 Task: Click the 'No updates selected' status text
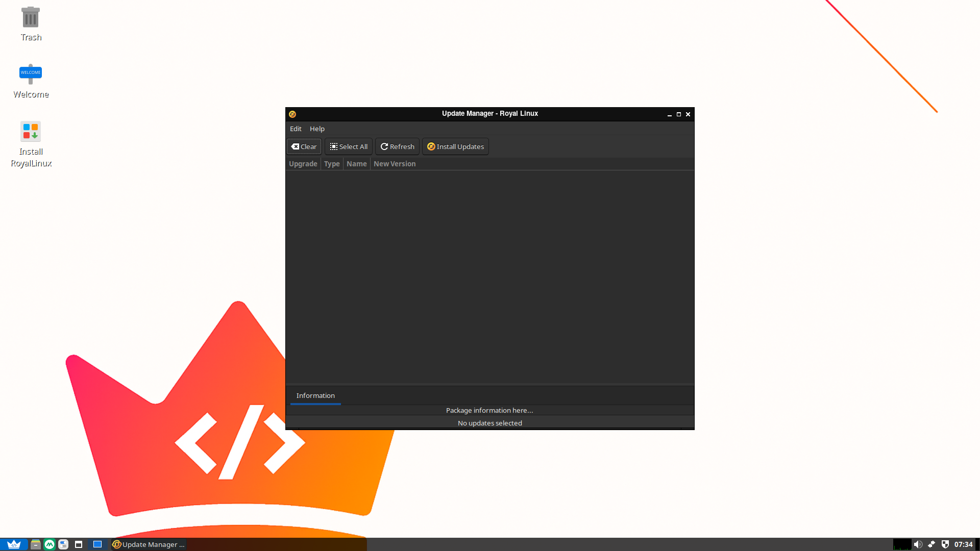click(x=489, y=423)
